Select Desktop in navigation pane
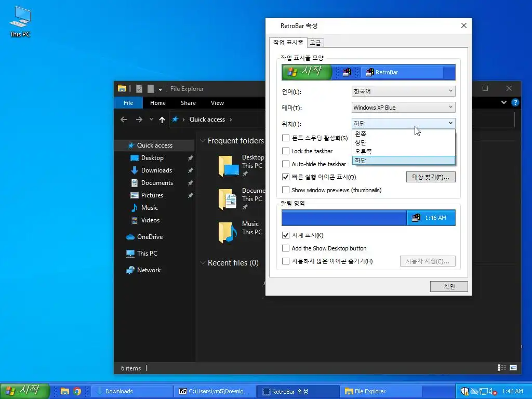The image size is (532, 399). point(152,158)
